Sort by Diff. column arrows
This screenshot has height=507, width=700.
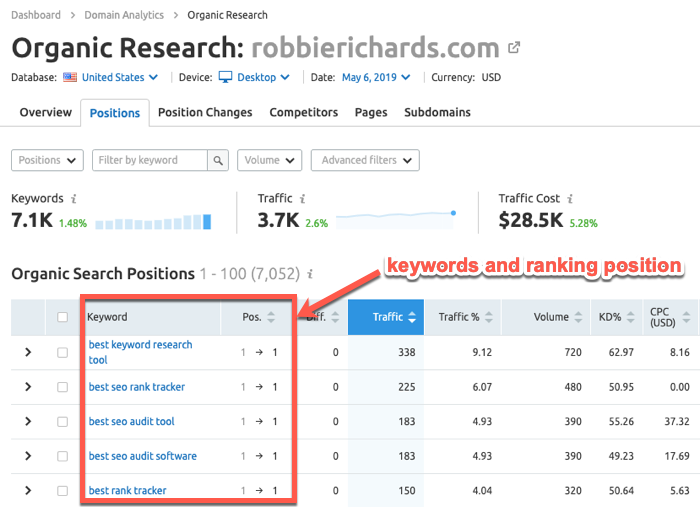coord(335,317)
